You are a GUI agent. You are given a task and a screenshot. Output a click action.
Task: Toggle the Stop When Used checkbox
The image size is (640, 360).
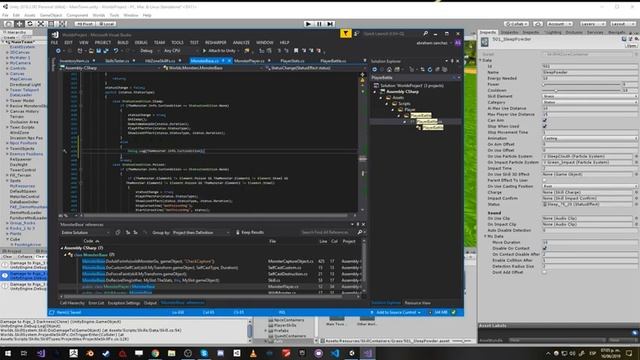544,126
